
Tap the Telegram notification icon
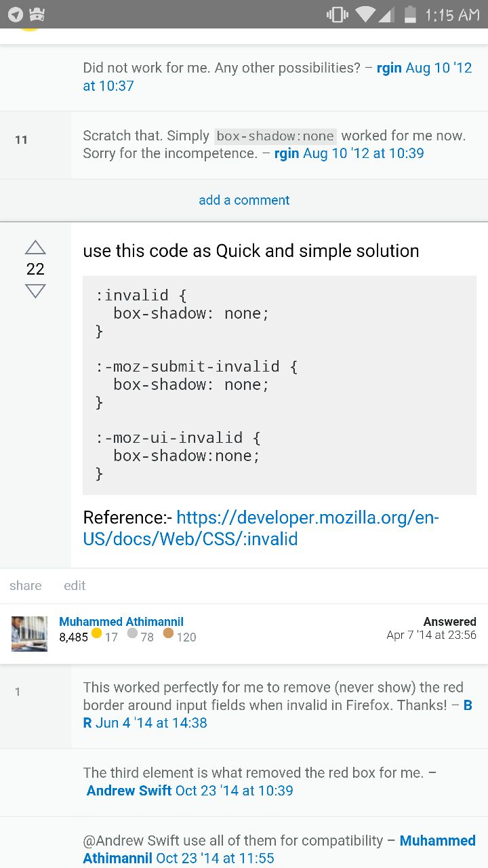(15, 14)
